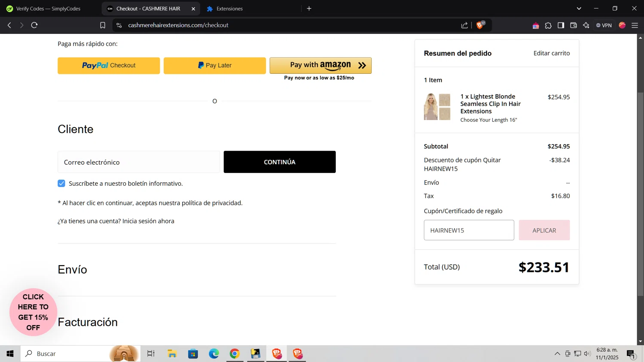Click the share page icon in address bar
644x362 pixels.
click(x=465, y=25)
